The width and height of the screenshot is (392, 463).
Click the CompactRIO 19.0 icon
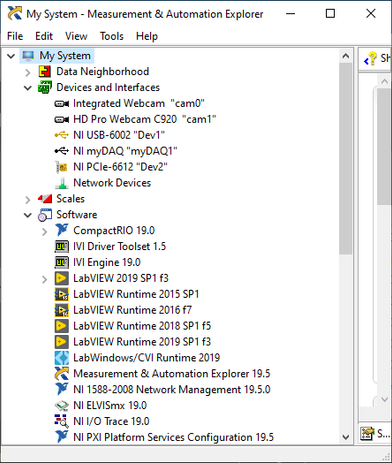point(62,230)
